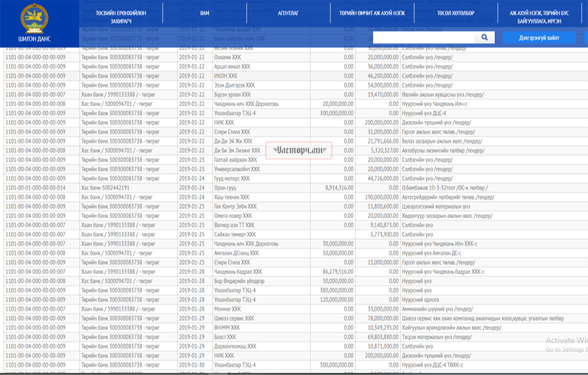Image resolution: width=588 pixels, height=375 pixels.
Task: Open the ЯАМ menu item
Action: pyautogui.click(x=205, y=13)
